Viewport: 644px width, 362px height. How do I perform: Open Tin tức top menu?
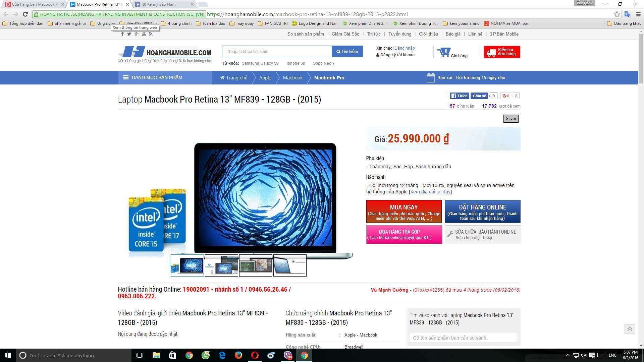(x=374, y=34)
